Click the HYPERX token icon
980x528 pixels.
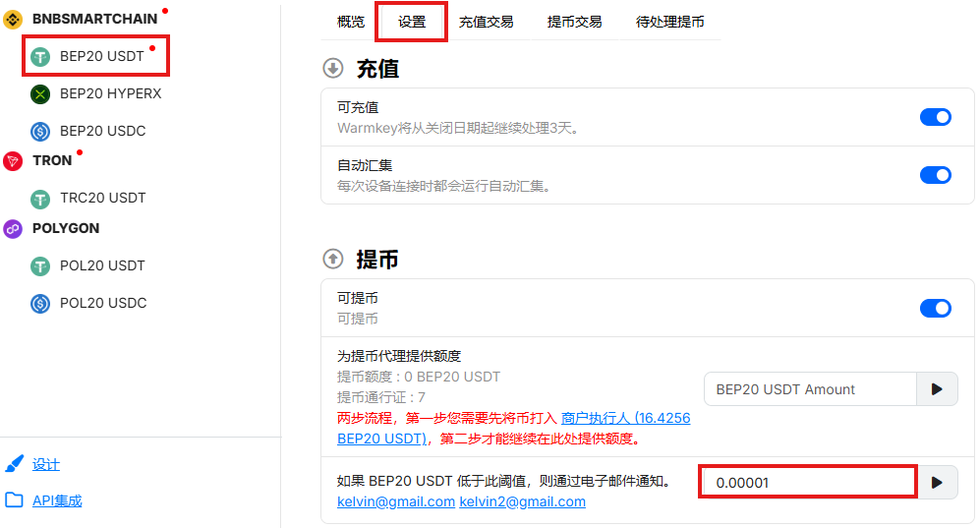[40, 94]
